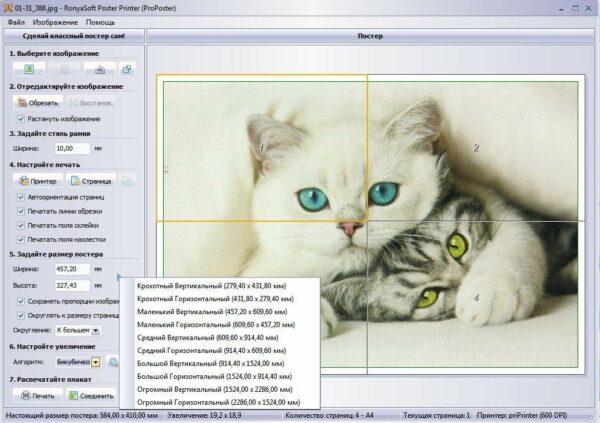Disable Печатать линии обрезки checkbox
600x423 pixels.
pos(21,211)
